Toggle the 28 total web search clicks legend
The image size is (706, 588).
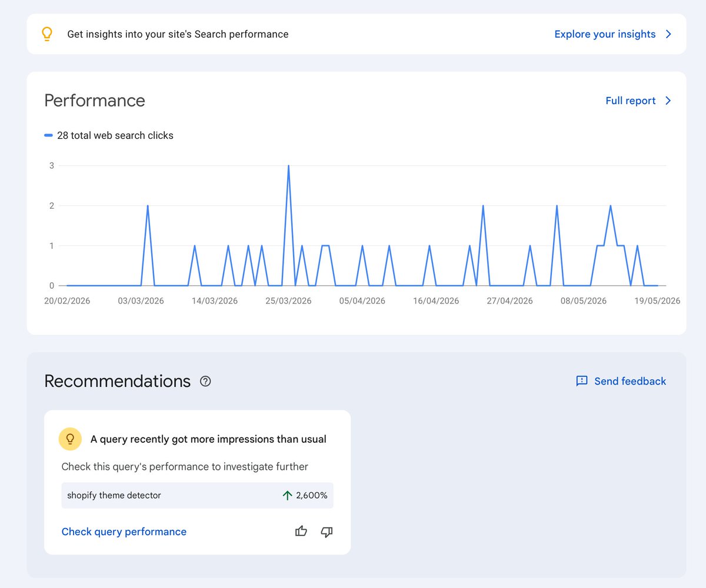[109, 135]
